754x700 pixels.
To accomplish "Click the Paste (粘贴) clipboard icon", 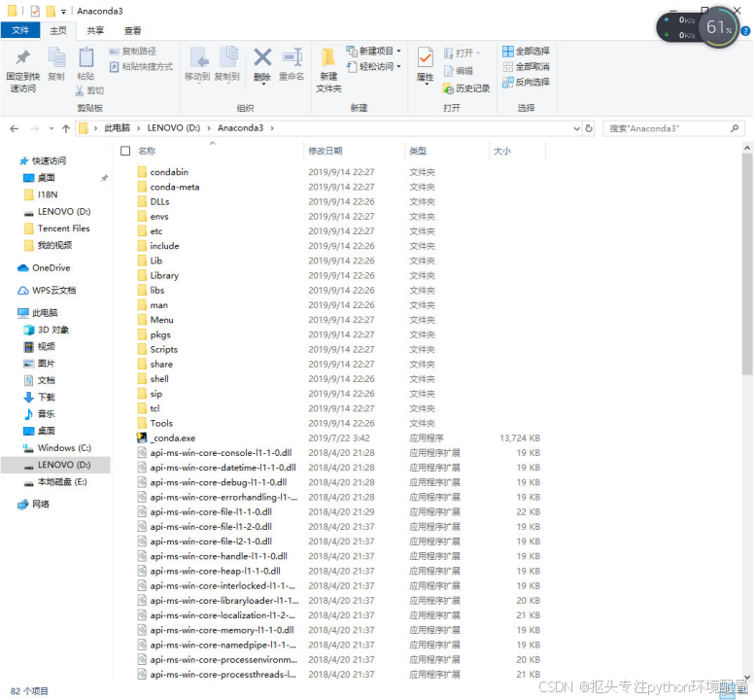I will [x=86, y=58].
